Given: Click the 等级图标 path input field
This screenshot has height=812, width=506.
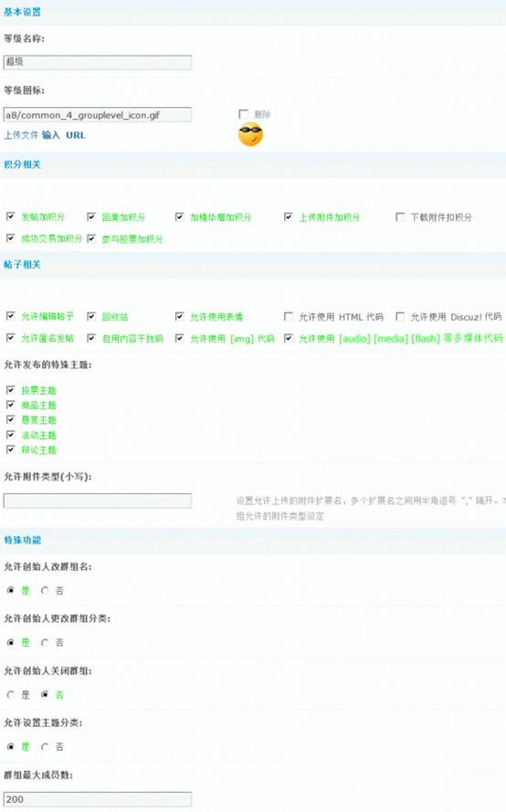Looking at the screenshot, I should (98, 115).
